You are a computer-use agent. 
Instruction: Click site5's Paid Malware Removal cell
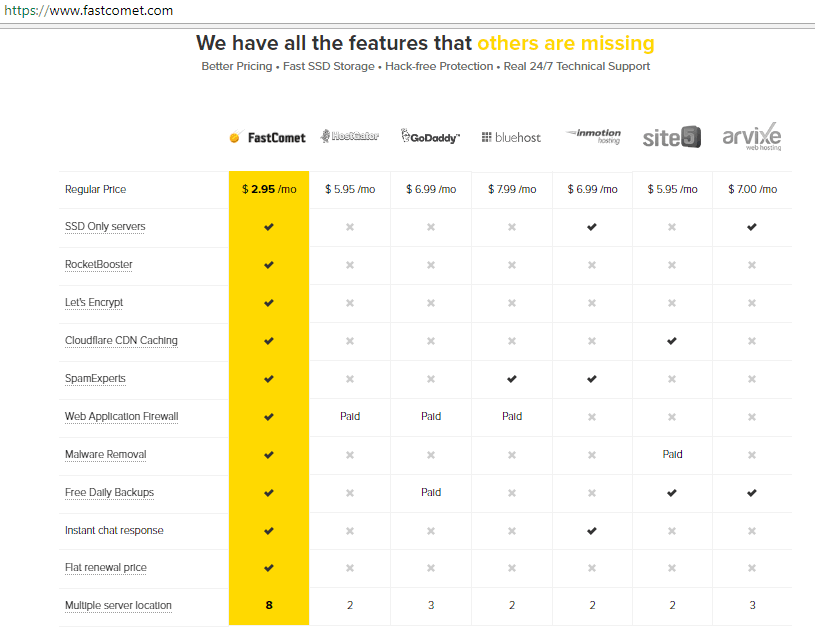672,454
